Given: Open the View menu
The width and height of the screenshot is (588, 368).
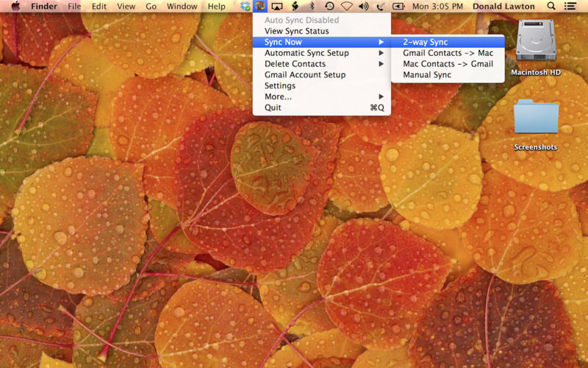Looking at the screenshot, I should [x=126, y=7].
